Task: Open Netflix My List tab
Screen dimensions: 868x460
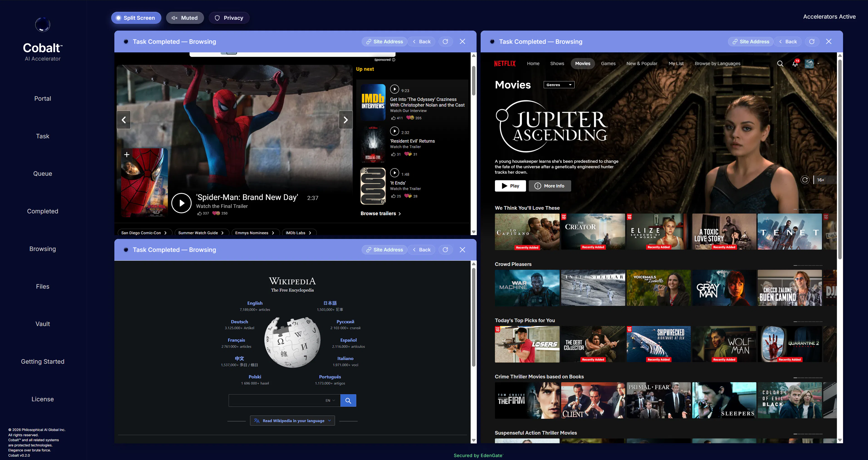Action: click(676, 63)
